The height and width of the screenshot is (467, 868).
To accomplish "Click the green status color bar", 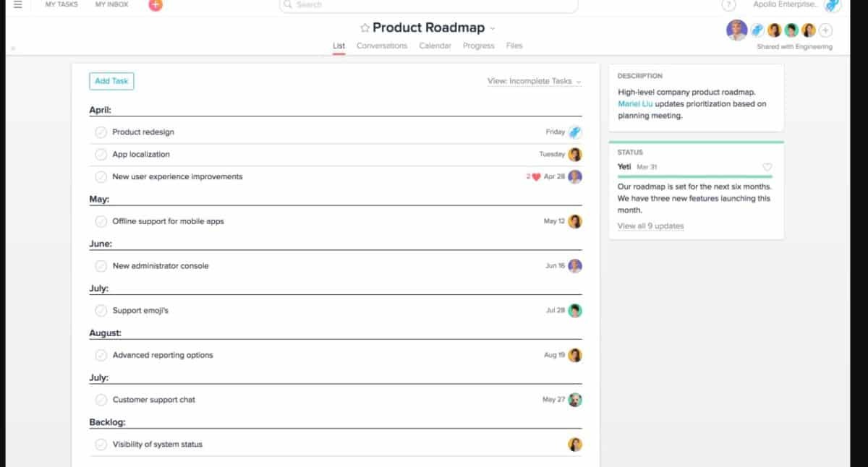I will point(696,176).
